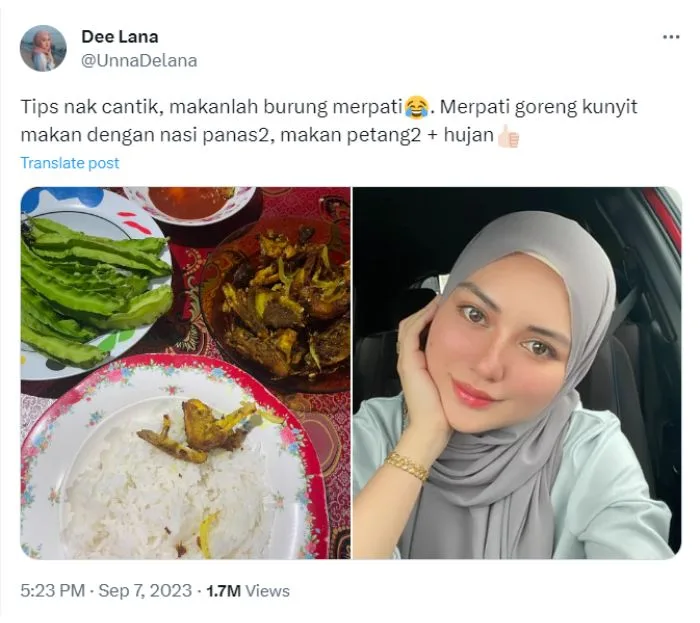Click the Translate post link
This screenshot has height=623, width=700.
pyautogui.click(x=70, y=163)
